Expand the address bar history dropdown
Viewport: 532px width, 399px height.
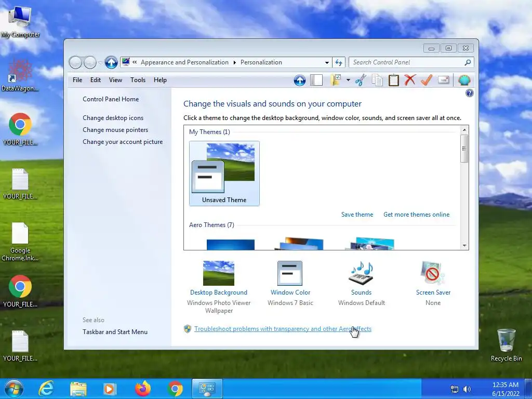[x=327, y=62]
